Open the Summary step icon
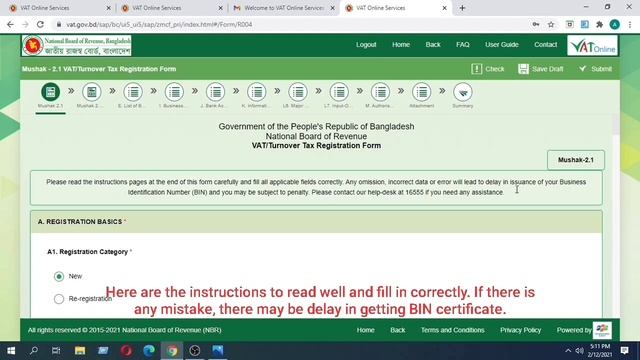This screenshot has width=640, height=360. point(463,92)
